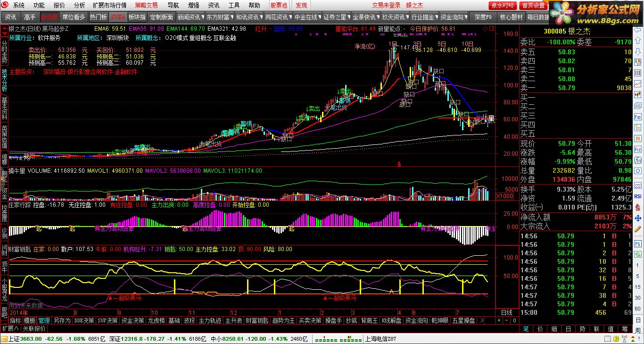Click the 扩展∧ bottom tab
The width and height of the screenshot is (644, 344).
pos(10,328)
